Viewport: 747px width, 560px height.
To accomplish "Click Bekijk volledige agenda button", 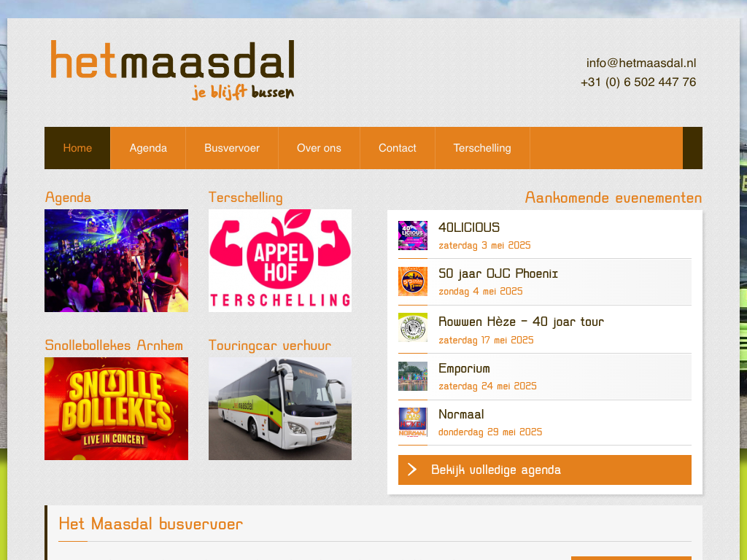I will point(544,470).
